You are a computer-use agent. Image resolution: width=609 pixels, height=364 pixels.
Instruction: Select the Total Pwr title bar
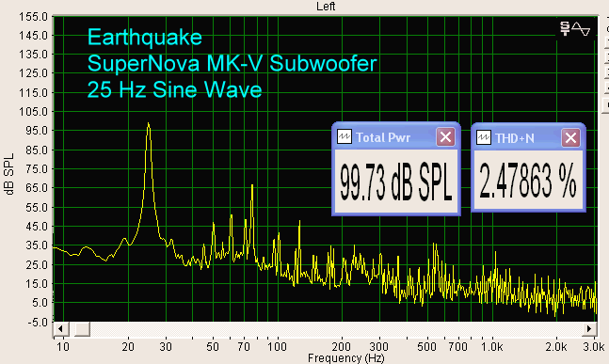pos(396,137)
